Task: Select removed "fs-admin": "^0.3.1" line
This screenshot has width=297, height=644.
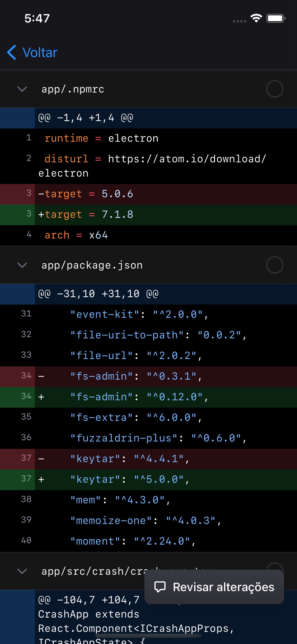Action: tap(148, 376)
